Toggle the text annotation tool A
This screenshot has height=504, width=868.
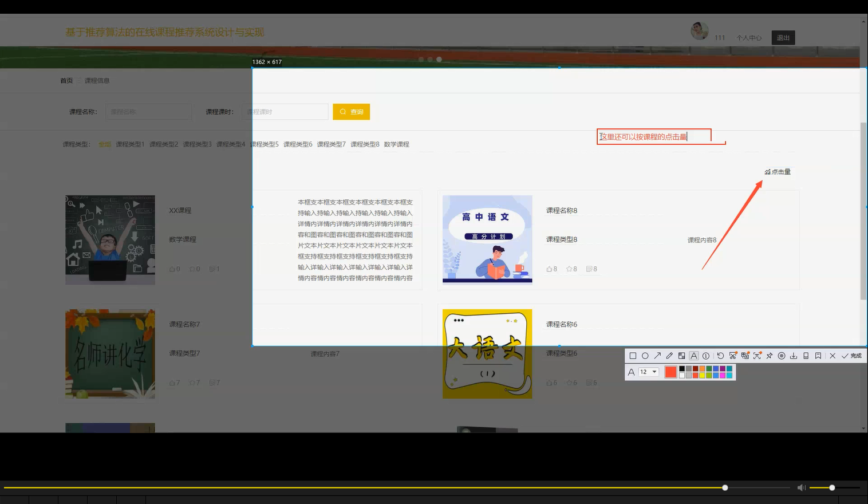pyautogui.click(x=694, y=356)
